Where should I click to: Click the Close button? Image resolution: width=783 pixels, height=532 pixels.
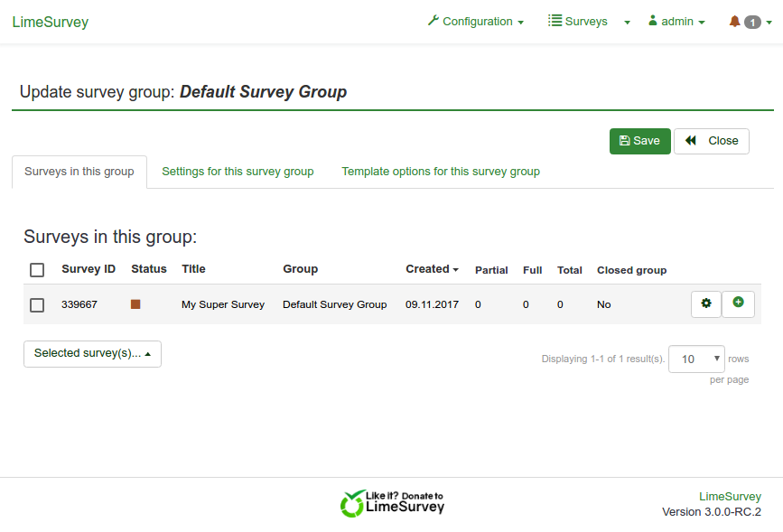[711, 141]
